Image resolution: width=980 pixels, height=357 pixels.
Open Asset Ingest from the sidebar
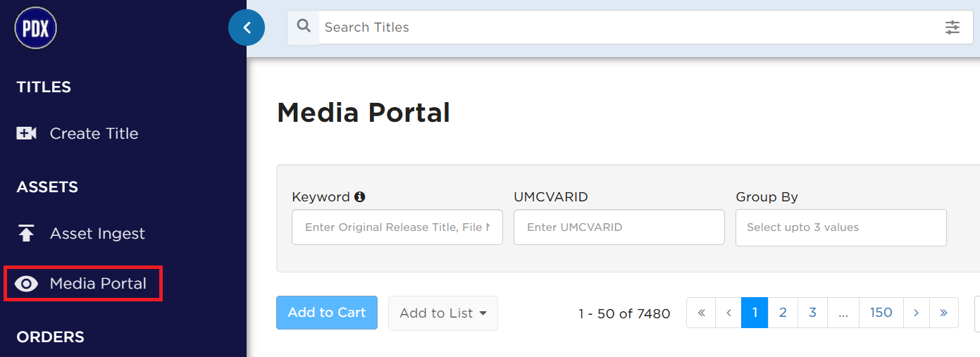[97, 233]
